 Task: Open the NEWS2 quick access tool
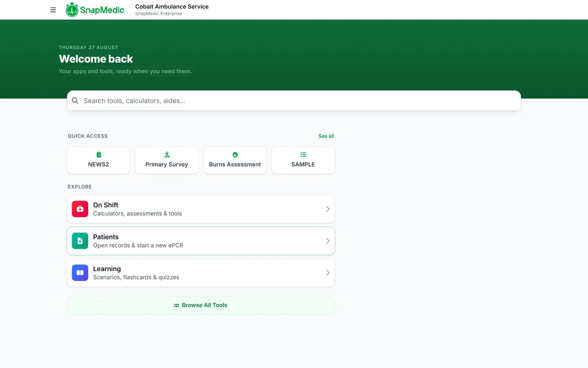[98, 160]
